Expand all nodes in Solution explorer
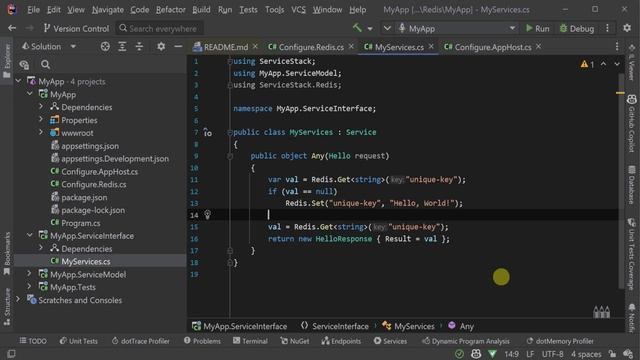Viewport: 640px width, 360px height. 122,47
